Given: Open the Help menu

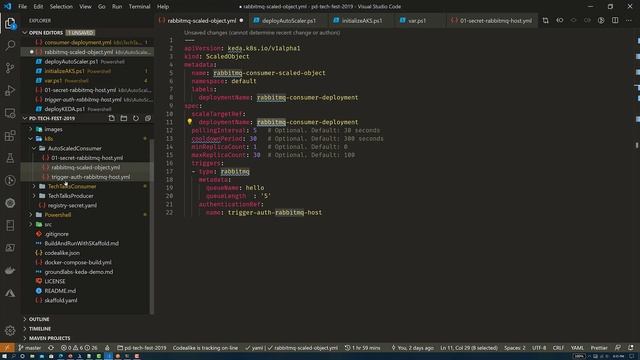Looking at the screenshot, I should pyautogui.click(x=163, y=7).
